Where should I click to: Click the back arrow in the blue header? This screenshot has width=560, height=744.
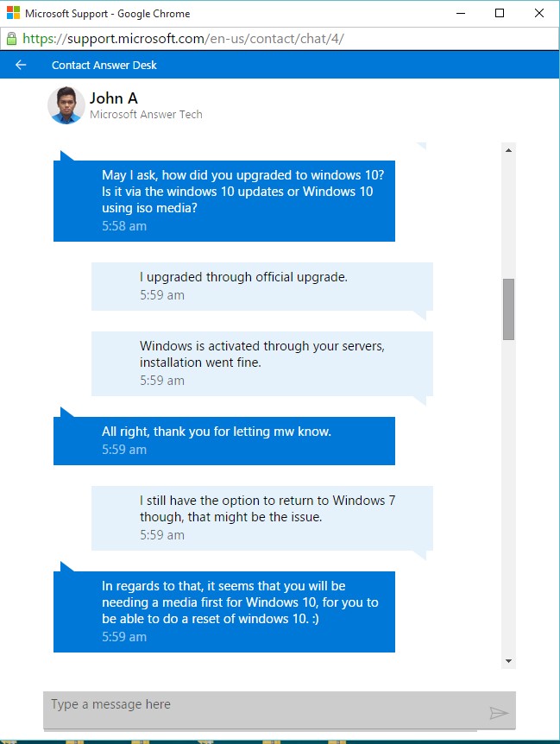[x=21, y=65]
